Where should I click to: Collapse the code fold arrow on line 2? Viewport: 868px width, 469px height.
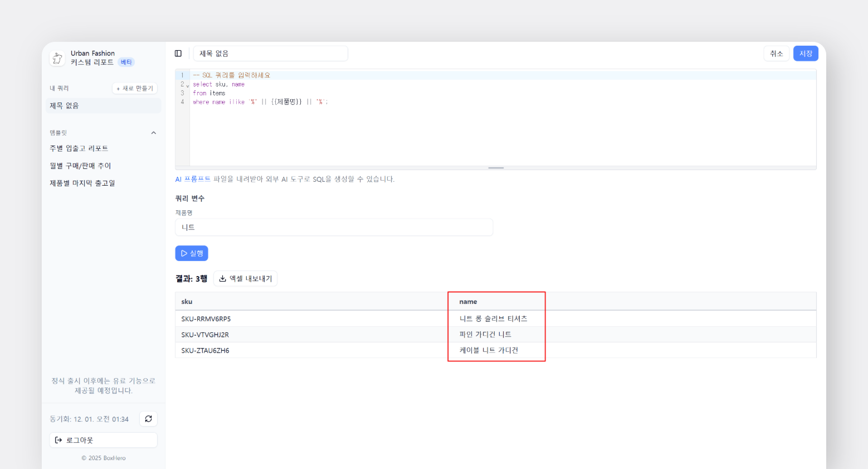pos(188,85)
